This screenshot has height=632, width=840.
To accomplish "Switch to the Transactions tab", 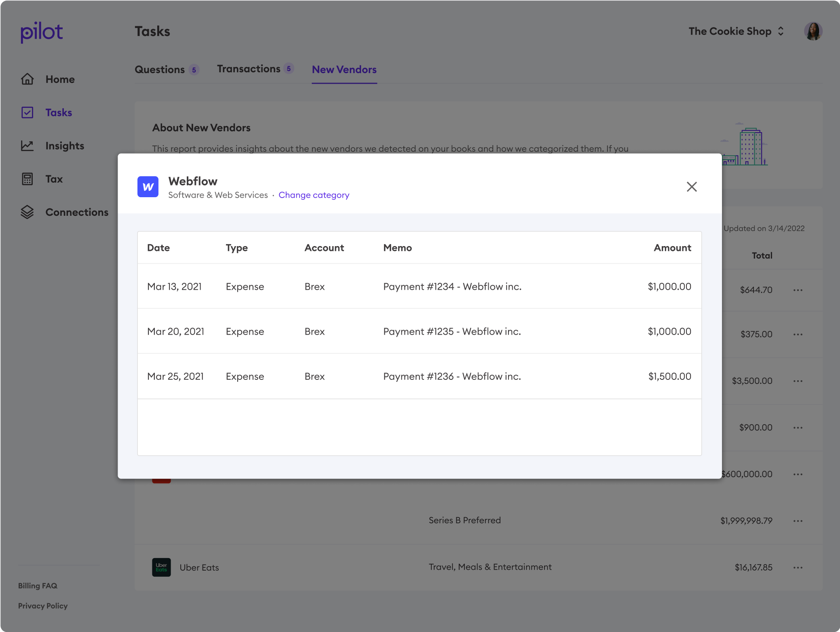I will coord(255,69).
